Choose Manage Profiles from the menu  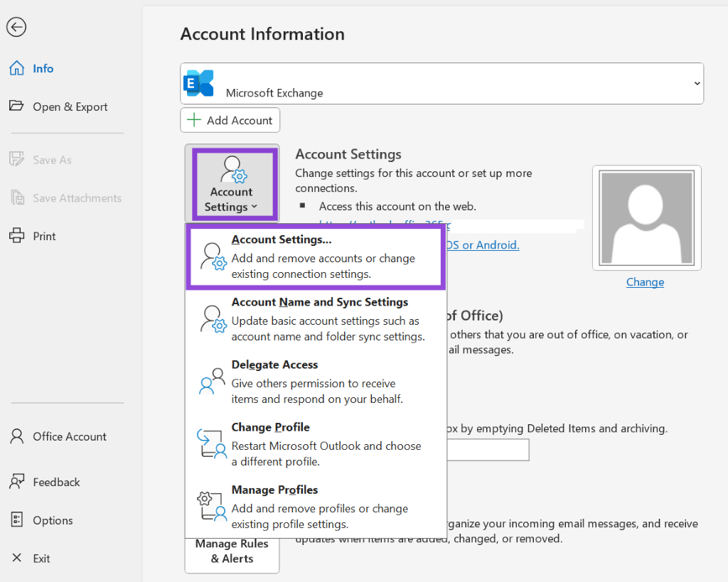316,507
